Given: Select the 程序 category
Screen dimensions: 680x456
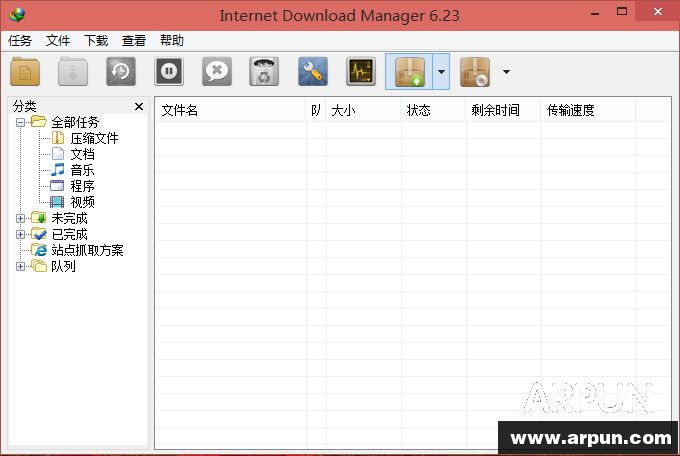Looking at the screenshot, I should [82, 186].
